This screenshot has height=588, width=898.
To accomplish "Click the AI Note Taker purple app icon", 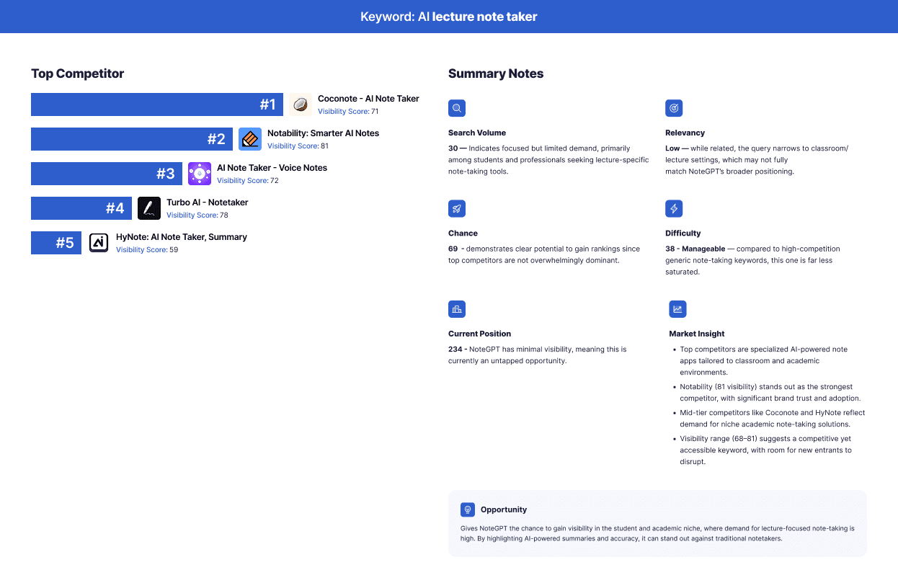I will 200,174.
